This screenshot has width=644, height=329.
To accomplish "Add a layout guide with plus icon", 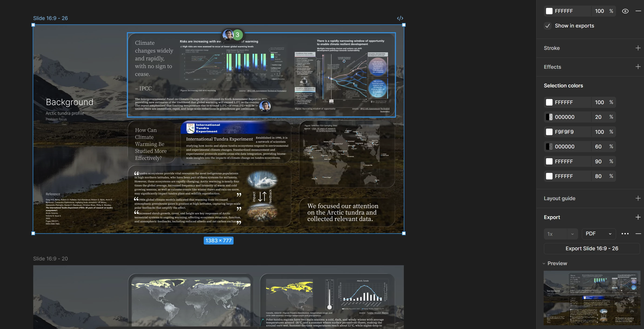I will click(x=638, y=198).
